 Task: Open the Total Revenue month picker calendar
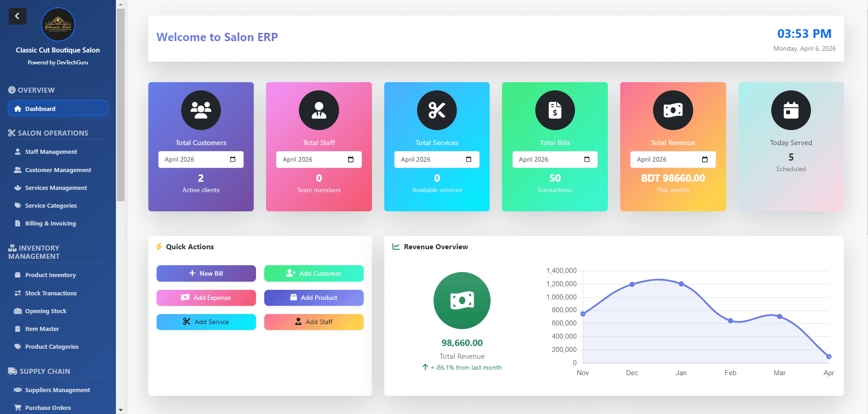click(x=705, y=159)
